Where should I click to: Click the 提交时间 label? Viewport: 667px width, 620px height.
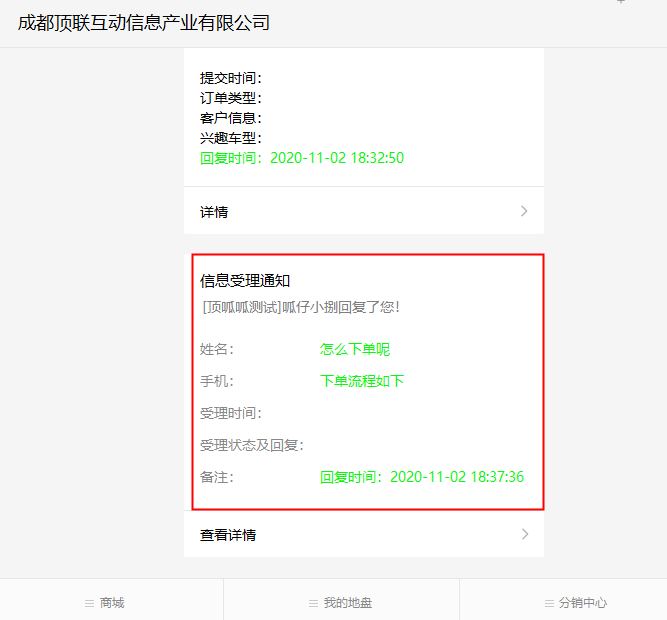(x=231, y=78)
